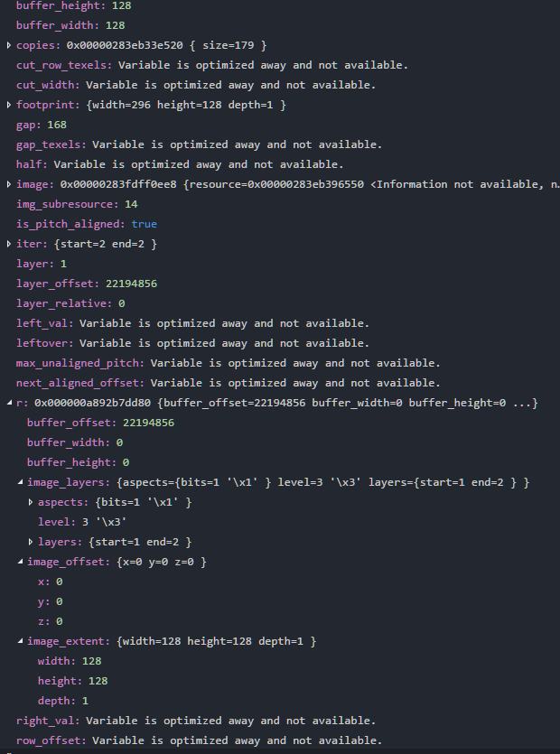The width and height of the screenshot is (560, 754).
Task: Expand the layers range entry
Action: pos(31,541)
